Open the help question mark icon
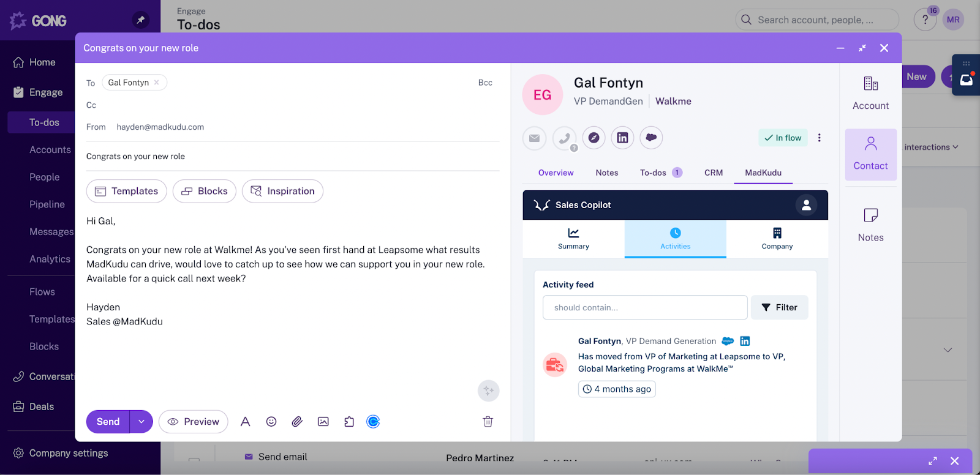The width and height of the screenshot is (980, 475). [x=925, y=20]
